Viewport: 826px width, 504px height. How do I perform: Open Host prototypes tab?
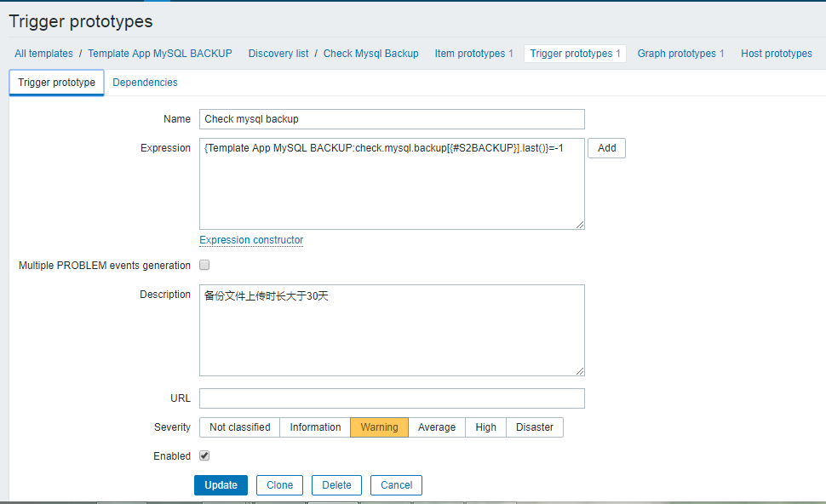point(777,54)
